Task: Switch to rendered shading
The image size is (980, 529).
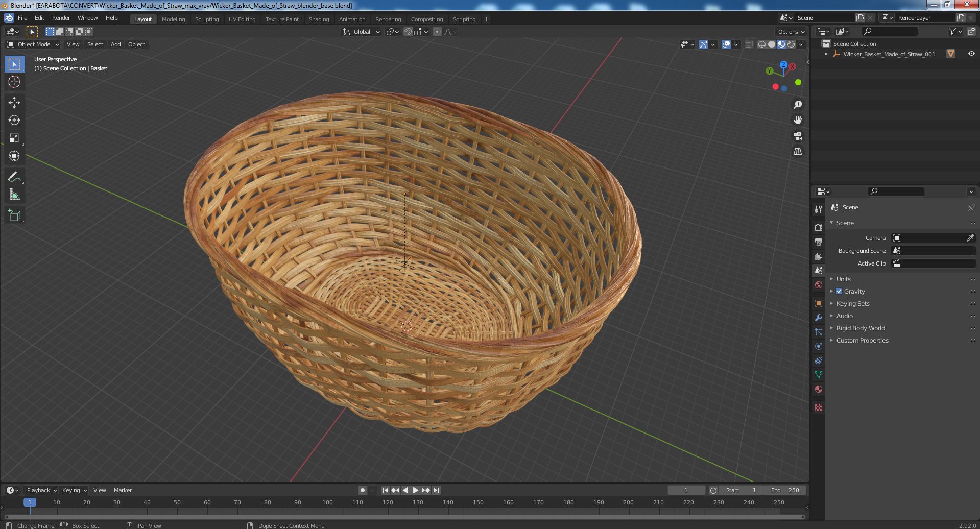Action: pos(791,44)
